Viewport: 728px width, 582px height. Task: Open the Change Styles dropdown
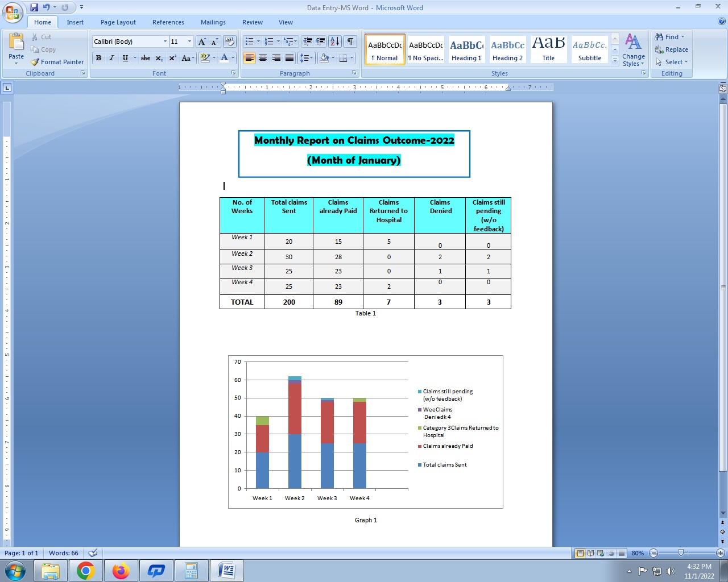(x=634, y=50)
